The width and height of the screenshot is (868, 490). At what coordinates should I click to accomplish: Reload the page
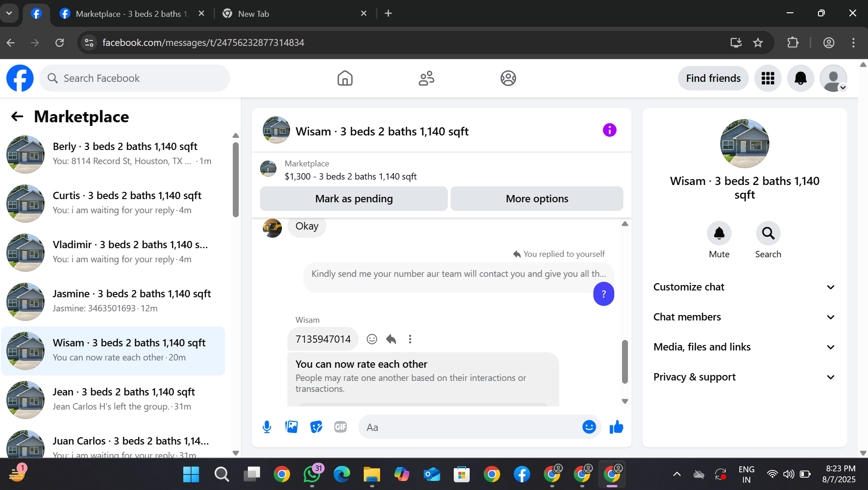(x=60, y=43)
